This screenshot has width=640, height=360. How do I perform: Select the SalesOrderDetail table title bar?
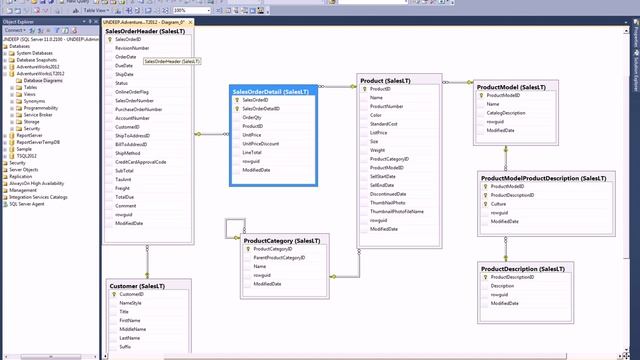coord(273,91)
